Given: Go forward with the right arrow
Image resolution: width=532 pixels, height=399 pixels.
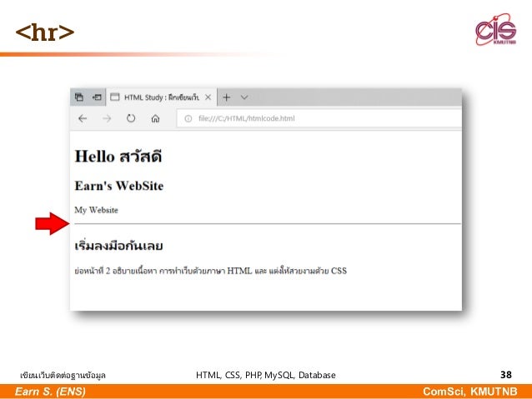Looking at the screenshot, I should coord(107,118).
